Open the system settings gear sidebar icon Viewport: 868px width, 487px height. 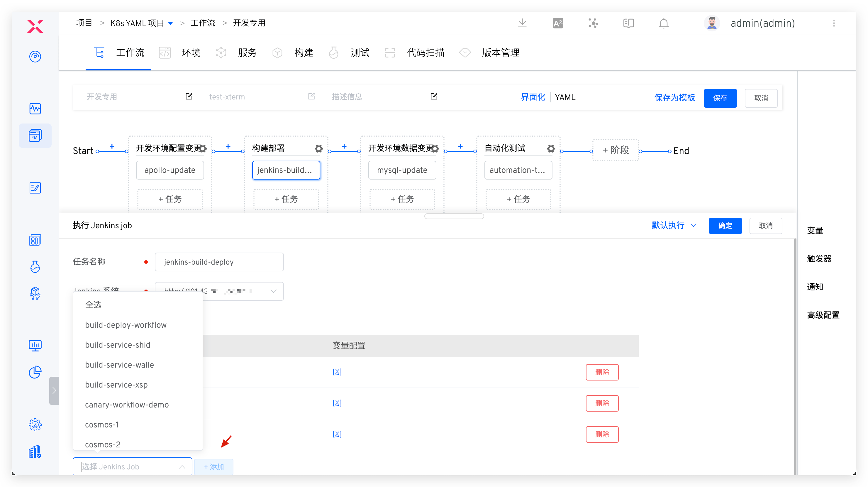35,424
